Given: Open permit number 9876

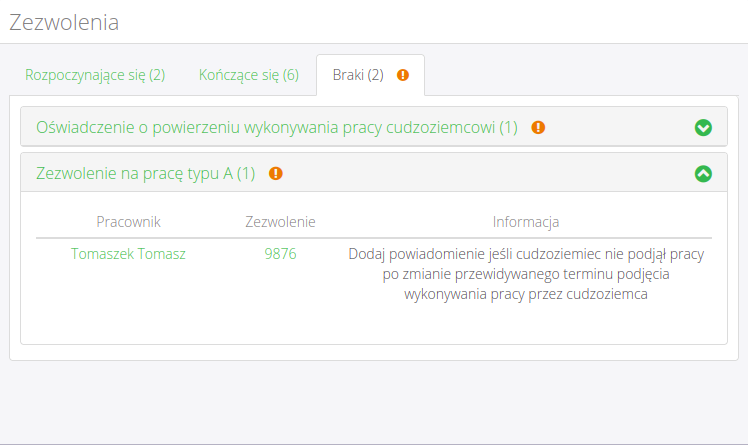Looking at the screenshot, I should (x=280, y=254).
